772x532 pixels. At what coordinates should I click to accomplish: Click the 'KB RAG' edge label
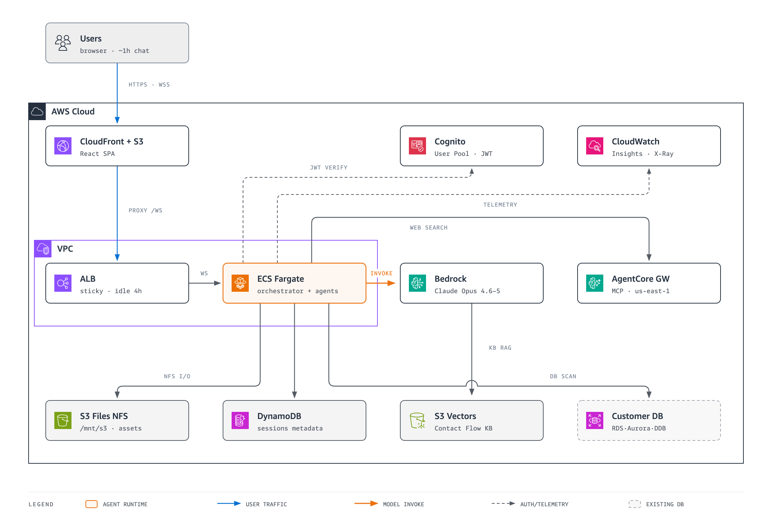[500, 348]
